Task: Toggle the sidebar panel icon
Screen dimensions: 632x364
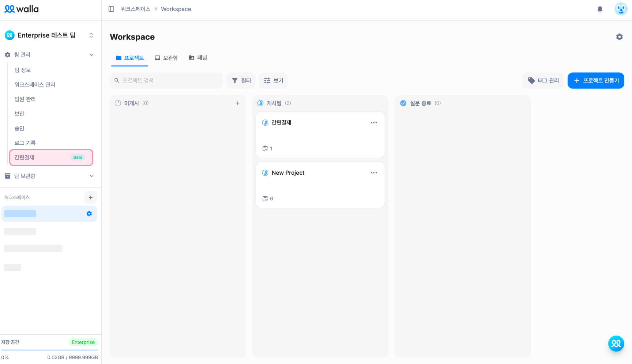Action: [x=111, y=9]
